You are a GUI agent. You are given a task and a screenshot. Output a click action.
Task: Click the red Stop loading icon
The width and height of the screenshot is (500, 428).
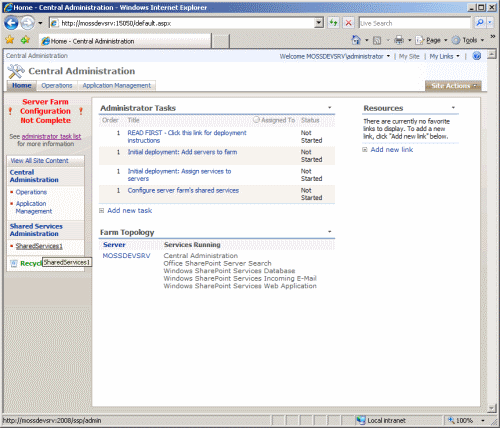(x=348, y=23)
